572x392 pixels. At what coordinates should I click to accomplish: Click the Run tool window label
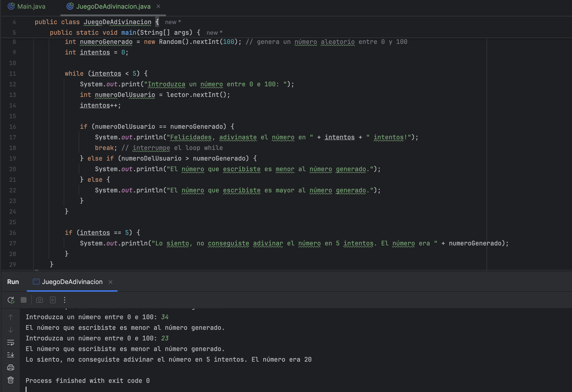pos(13,282)
